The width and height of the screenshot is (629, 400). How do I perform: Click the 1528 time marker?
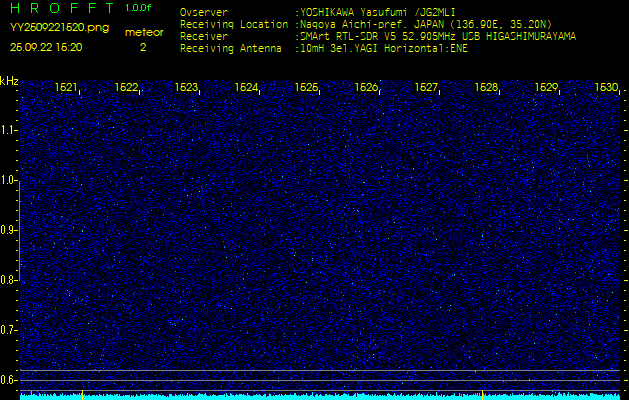tap(486, 88)
